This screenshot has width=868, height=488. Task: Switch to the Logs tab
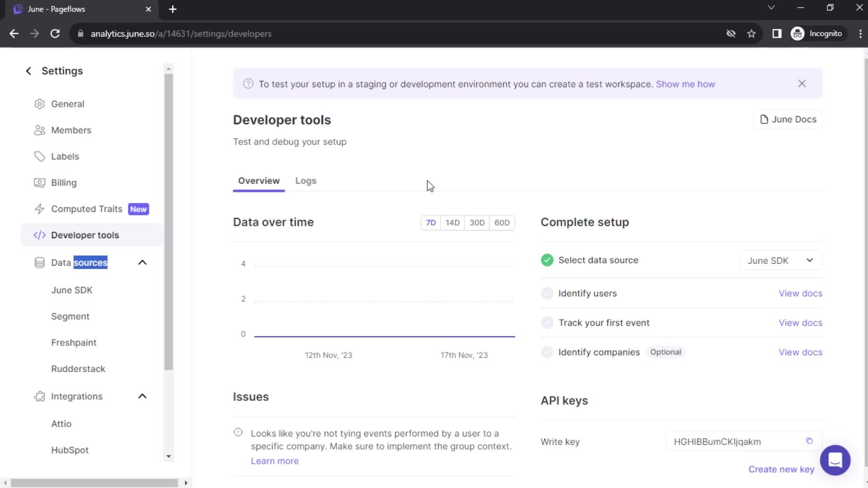point(306,181)
